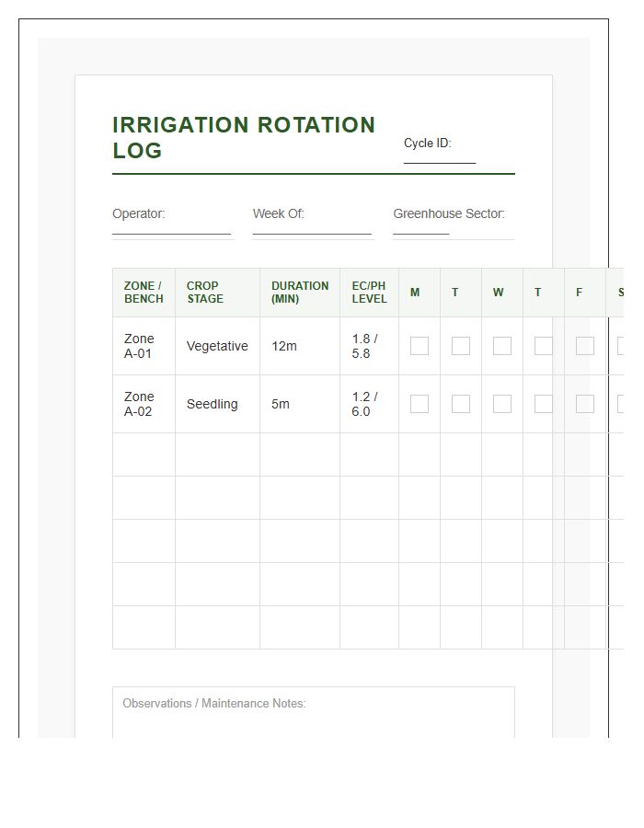This screenshot has width=644, height=828.
Task: Click the Greenhouse Sector: label
Action: pos(449,213)
